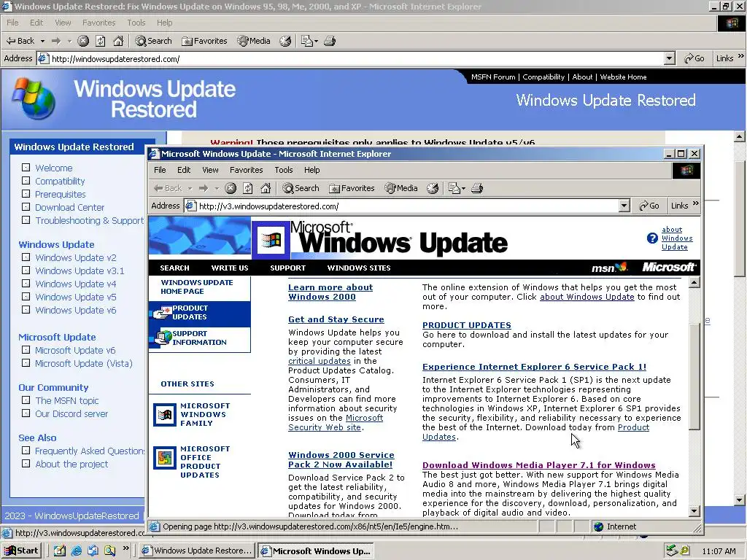
Task: Click Get and Stay Secure link
Action: pos(336,319)
